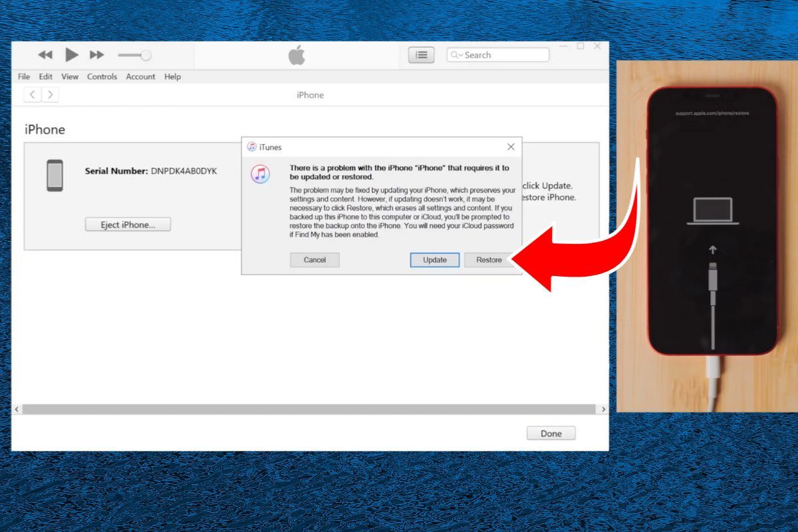Click the horizontal scrollbar track
This screenshot has width=798, height=532.
pyautogui.click(x=309, y=409)
